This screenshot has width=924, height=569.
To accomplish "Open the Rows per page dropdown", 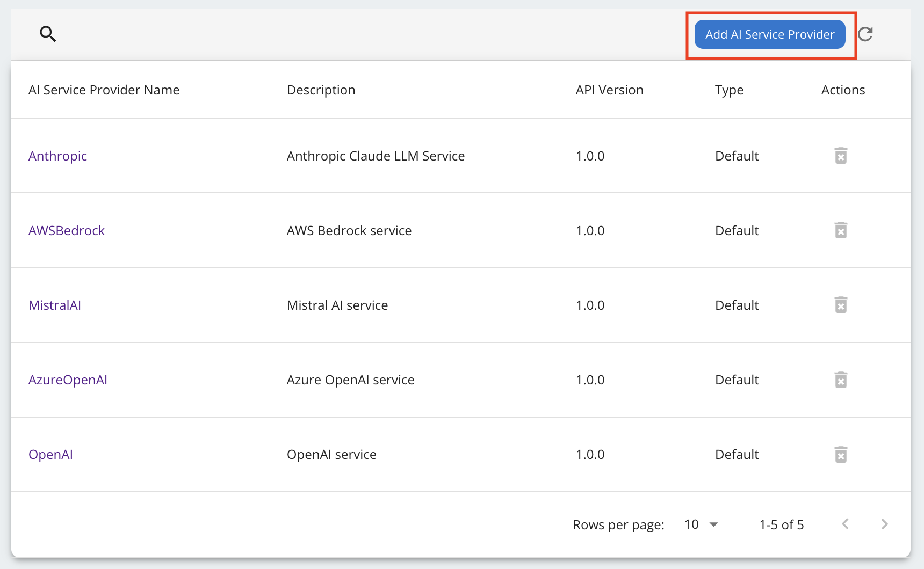I will [701, 524].
